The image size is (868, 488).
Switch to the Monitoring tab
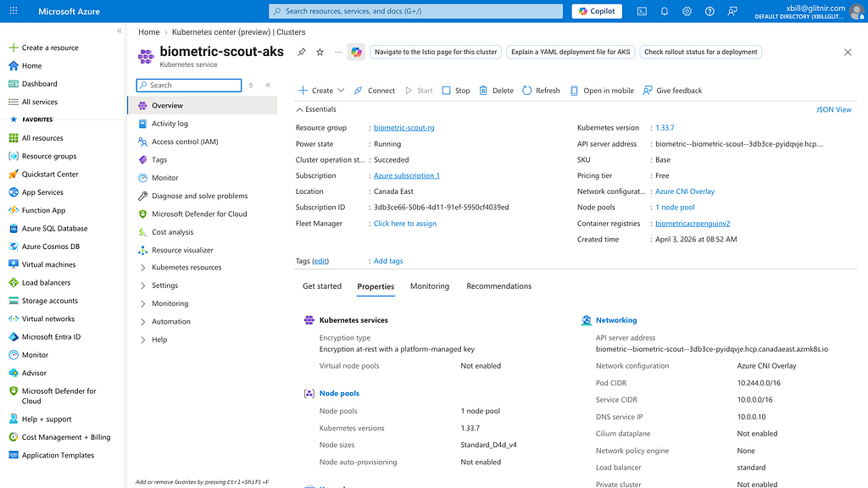point(430,286)
